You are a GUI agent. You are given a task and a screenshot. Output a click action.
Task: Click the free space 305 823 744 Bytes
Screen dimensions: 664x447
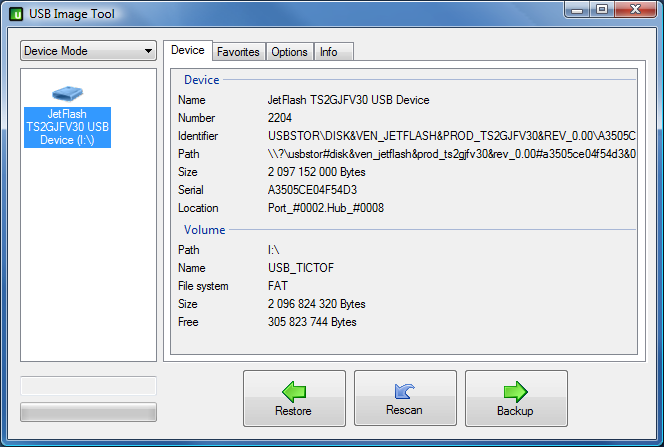click(x=312, y=322)
